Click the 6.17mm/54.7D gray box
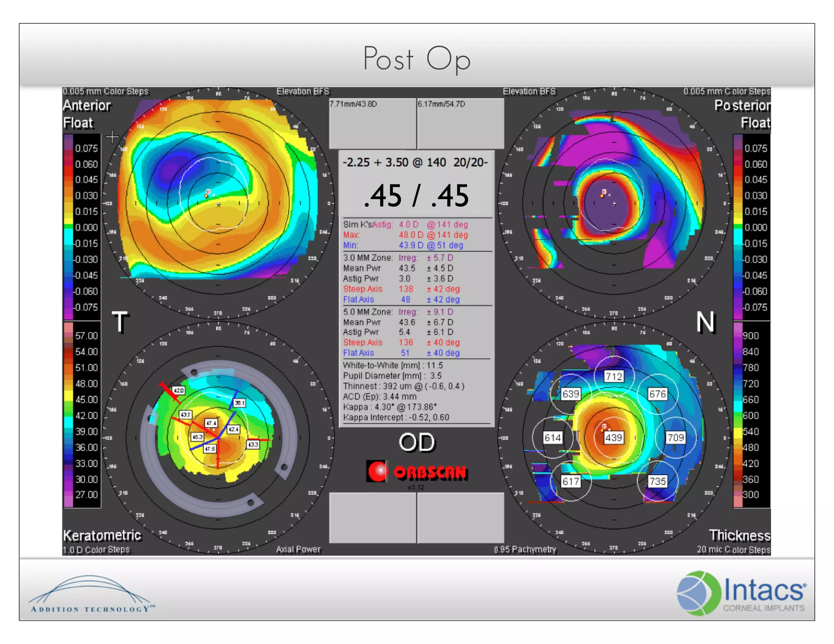The image size is (834, 644). click(461, 124)
